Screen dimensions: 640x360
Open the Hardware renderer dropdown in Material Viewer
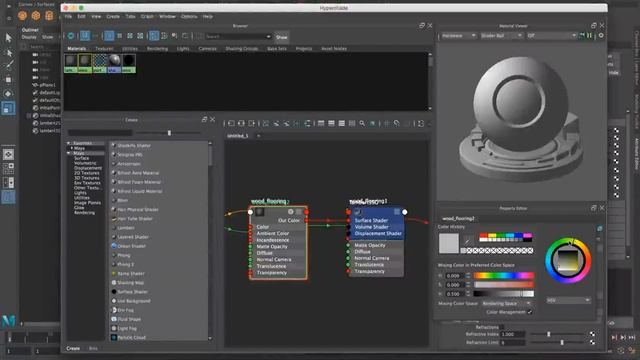[459, 36]
